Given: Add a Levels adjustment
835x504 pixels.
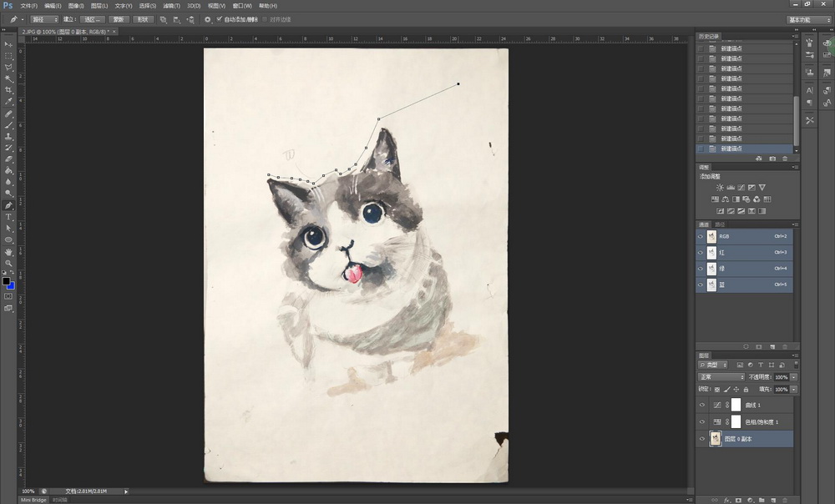Looking at the screenshot, I should coord(731,188).
